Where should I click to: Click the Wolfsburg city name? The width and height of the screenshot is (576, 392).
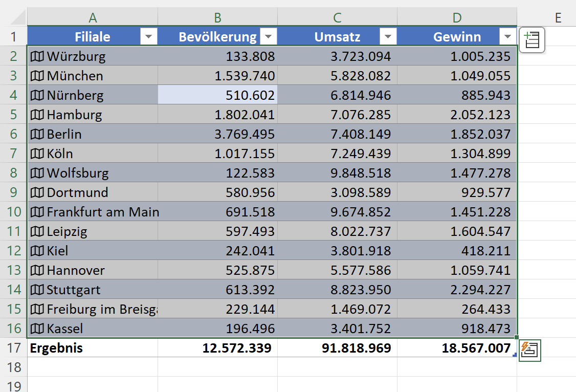tap(78, 173)
